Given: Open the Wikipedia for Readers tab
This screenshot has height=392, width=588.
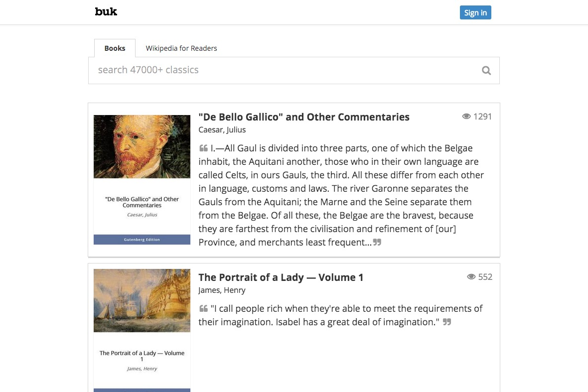Looking at the screenshot, I should click(181, 48).
